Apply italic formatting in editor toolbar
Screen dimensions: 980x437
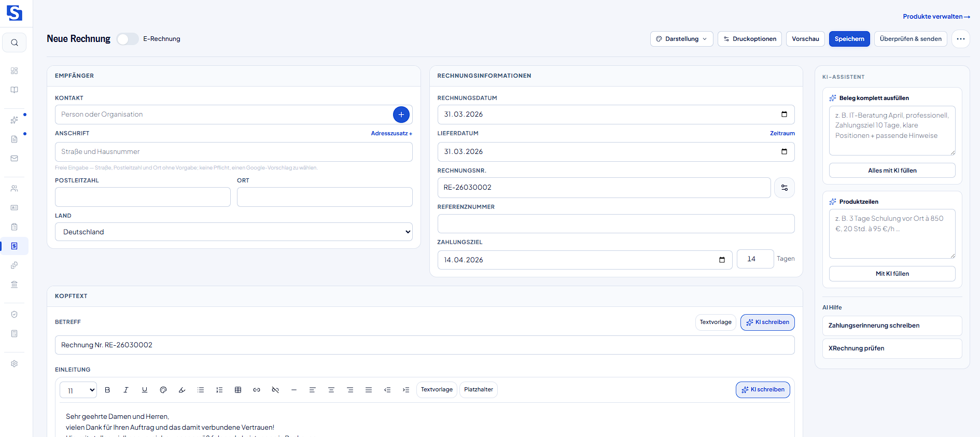[126, 390]
